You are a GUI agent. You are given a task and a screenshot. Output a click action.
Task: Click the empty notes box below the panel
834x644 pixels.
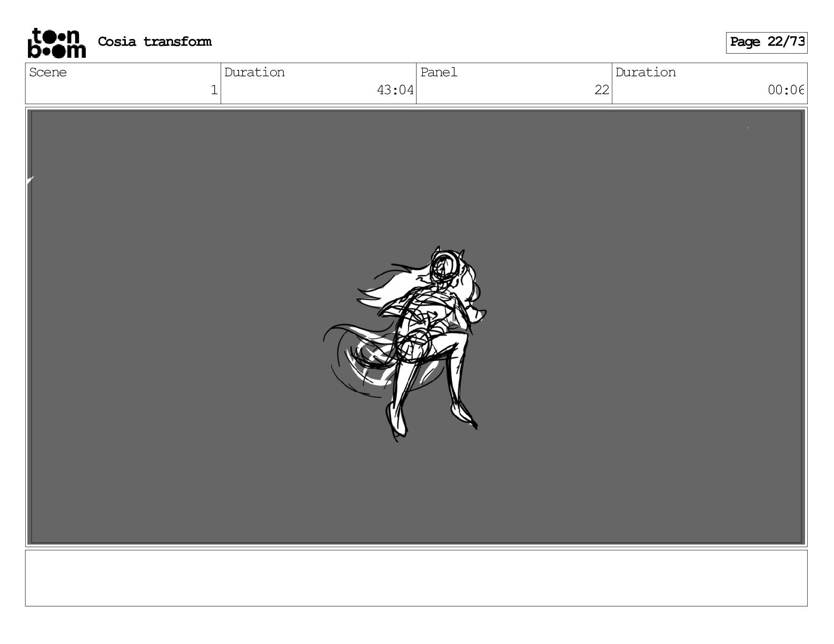416,578
